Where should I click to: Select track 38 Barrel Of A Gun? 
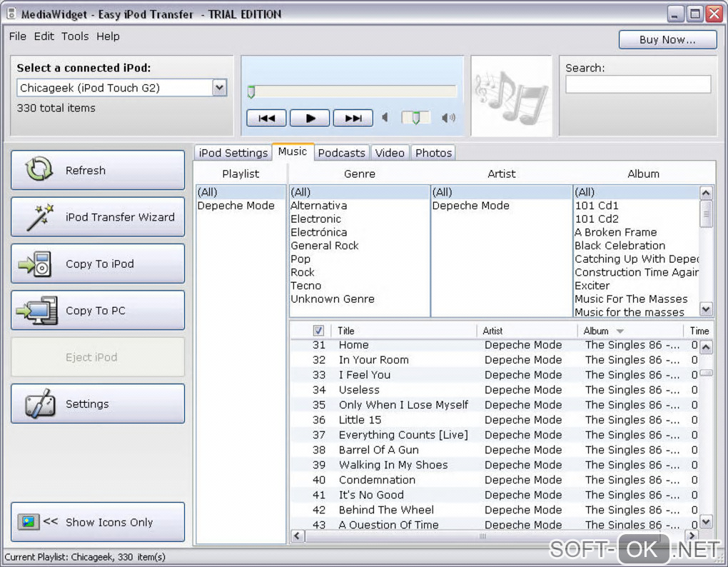click(x=495, y=450)
